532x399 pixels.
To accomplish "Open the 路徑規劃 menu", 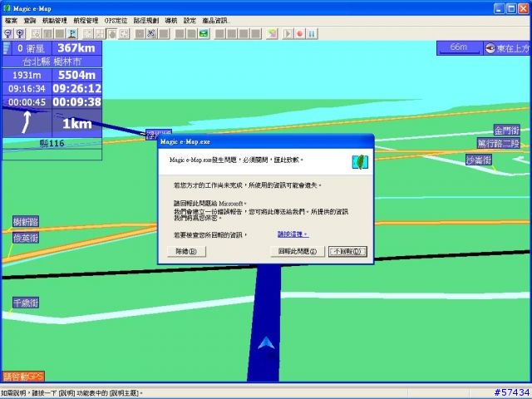I will tap(146, 21).
